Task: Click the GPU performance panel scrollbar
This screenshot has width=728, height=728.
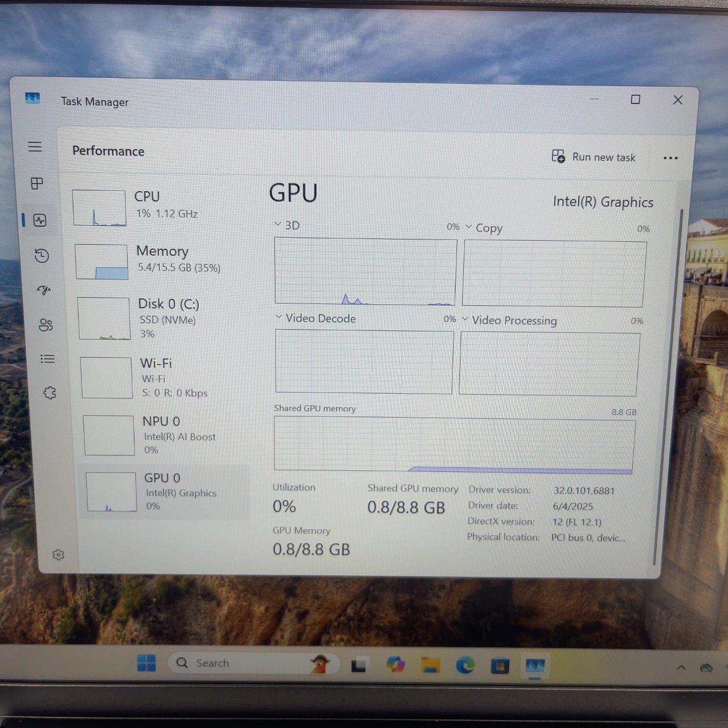Action: 667,387
